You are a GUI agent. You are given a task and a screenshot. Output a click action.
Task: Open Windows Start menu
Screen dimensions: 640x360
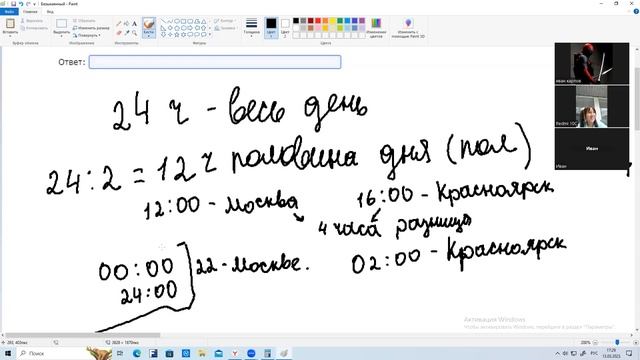pos(7,353)
